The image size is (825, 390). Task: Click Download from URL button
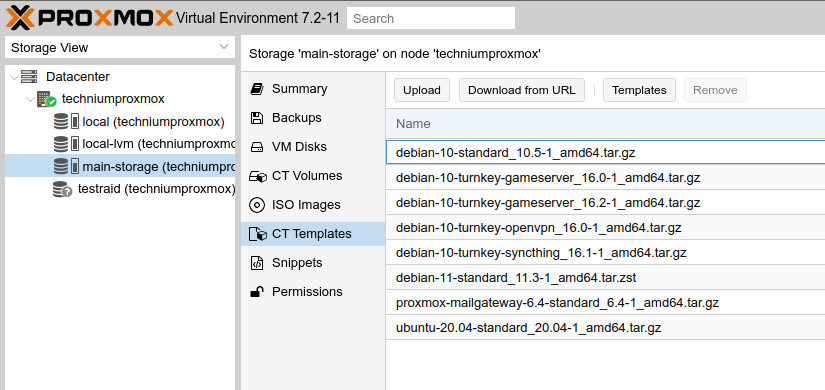(x=521, y=90)
